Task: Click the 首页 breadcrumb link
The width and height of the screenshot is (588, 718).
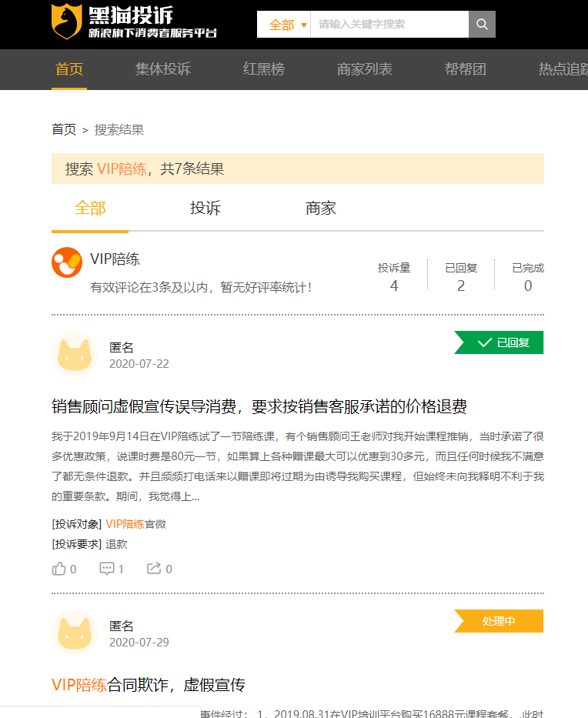Action: coord(64,129)
